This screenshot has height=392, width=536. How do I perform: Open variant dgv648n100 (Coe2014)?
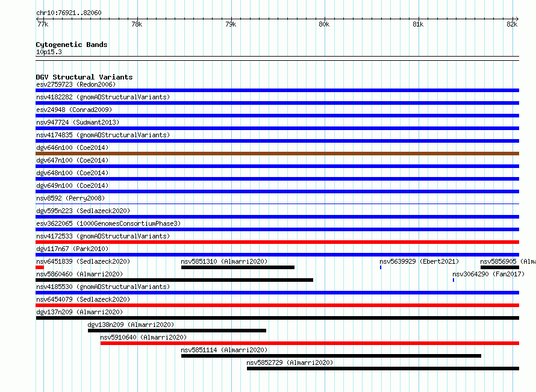tap(72, 173)
